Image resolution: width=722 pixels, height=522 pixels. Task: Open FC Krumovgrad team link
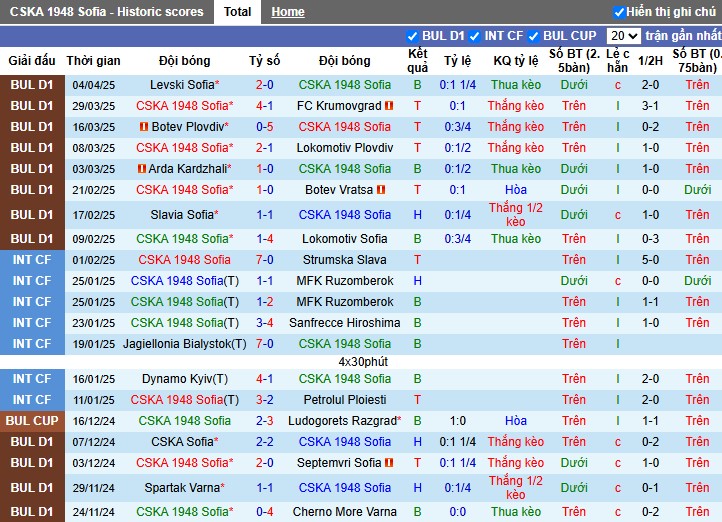[x=339, y=106]
